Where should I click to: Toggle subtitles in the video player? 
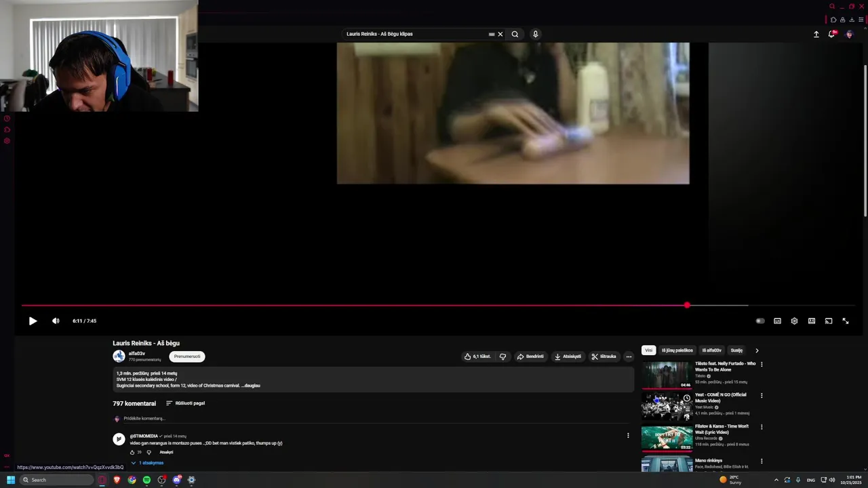pos(777,321)
